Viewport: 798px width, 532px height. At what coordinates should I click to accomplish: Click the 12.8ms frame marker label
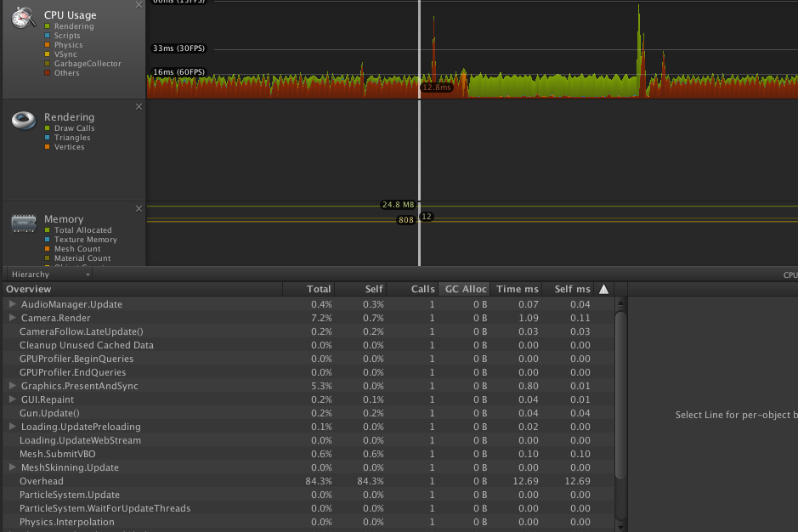click(x=436, y=88)
